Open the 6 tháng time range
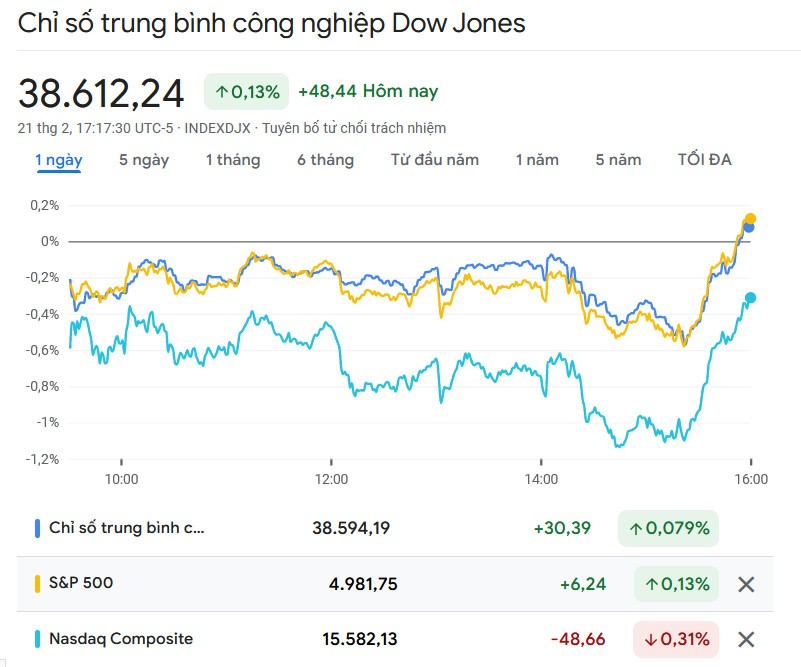The width and height of the screenshot is (801, 667). tap(325, 160)
